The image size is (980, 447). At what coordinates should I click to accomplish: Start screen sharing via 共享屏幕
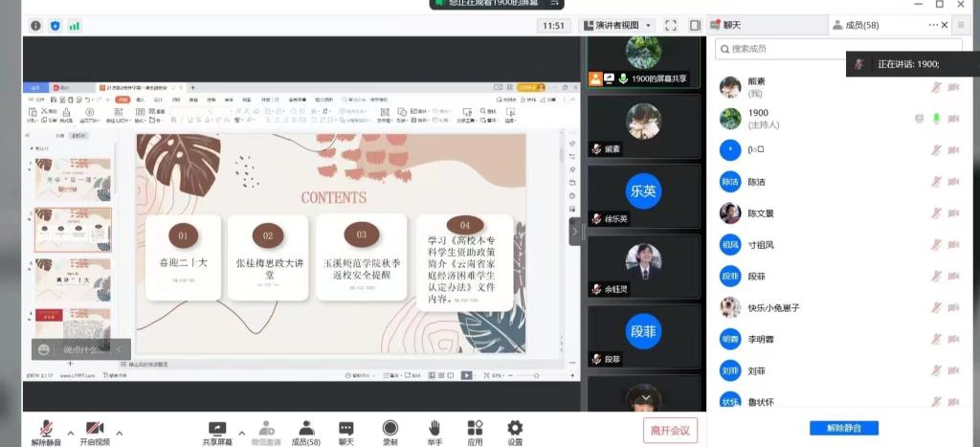217,428
